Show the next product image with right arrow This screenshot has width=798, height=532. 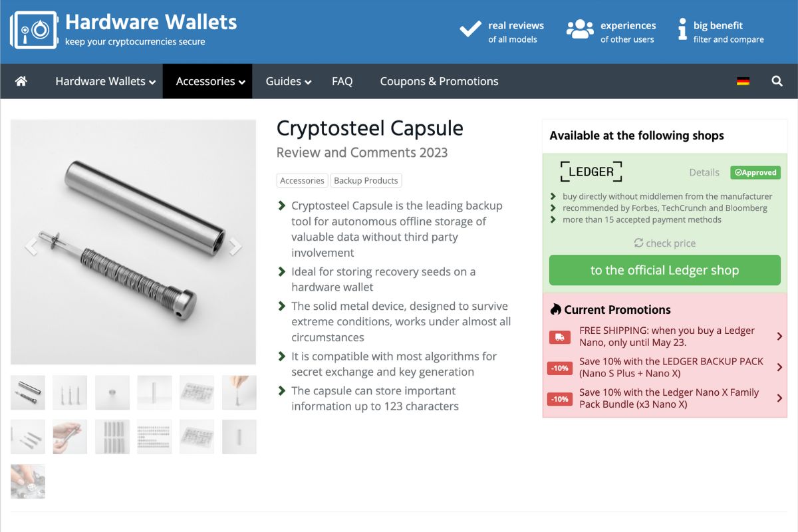[x=235, y=246]
